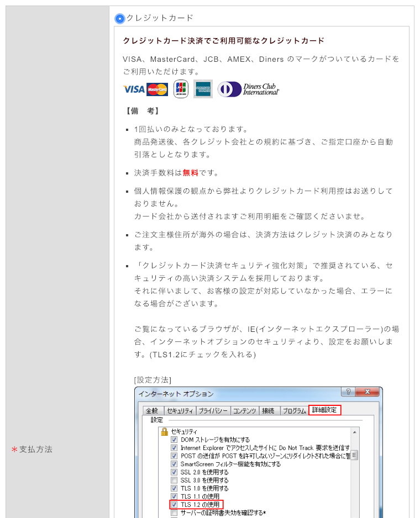
Task: Click the help question mark in the インターネット オプション title bar
Action: [348, 392]
